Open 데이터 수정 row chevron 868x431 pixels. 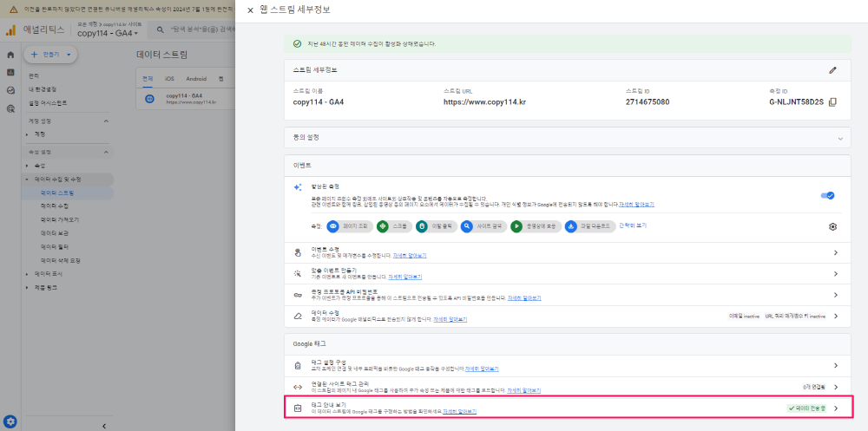point(836,316)
